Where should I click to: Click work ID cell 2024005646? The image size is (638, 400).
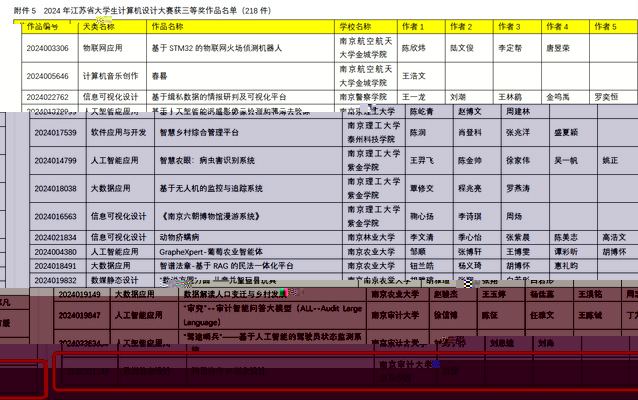pos(48,75)
